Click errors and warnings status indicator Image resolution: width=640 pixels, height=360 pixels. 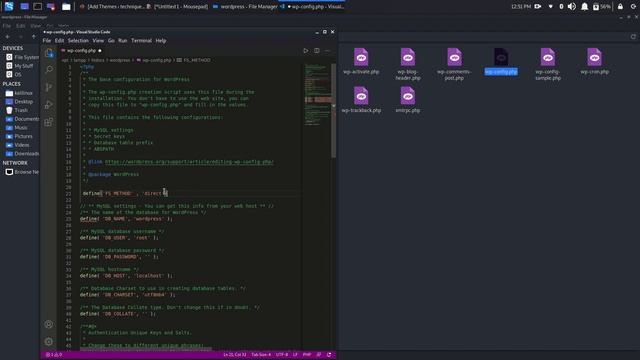tap(54, 355)
